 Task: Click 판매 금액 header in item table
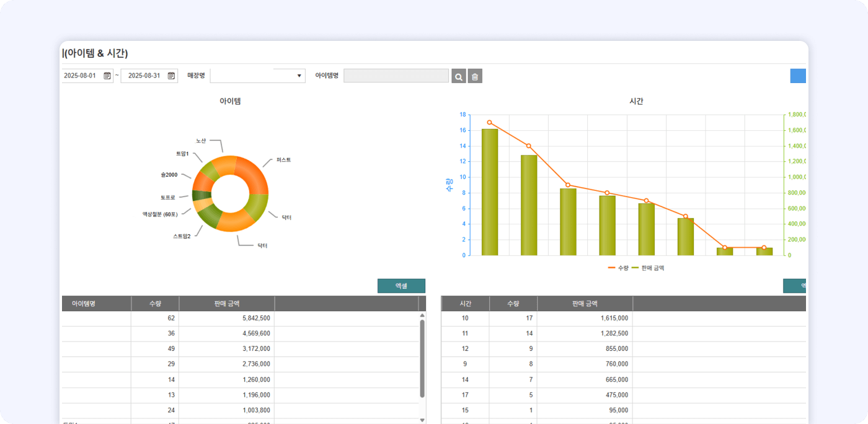tap(226, 304)
